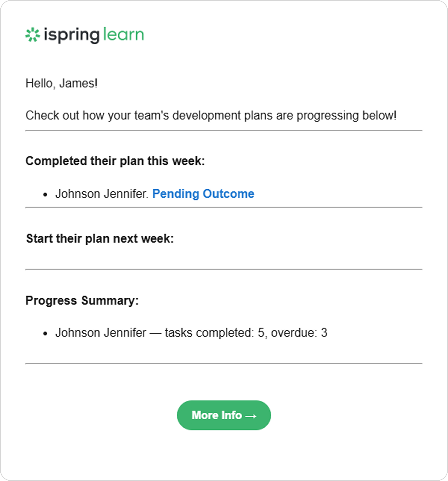448x481 pixels.
Task: Select the "Start their plan next week:" heading
Action: point(100,239)
